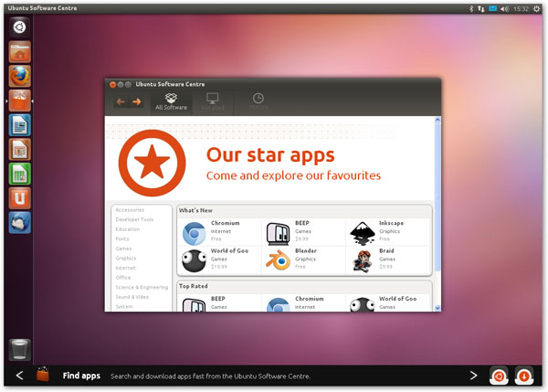Screen dimensions: 548x392
Task: Open Inkscape icon in What's New
Action: (x=363, y=233)
